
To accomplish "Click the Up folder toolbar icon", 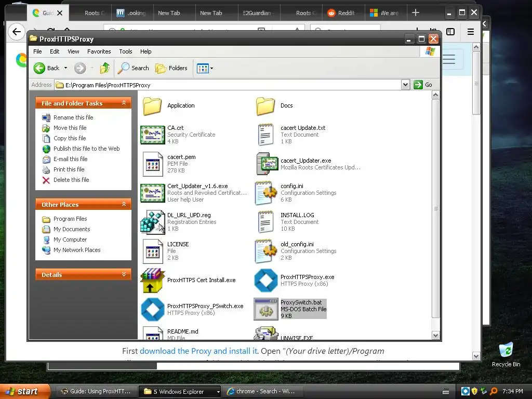I will (x=105, y=68).
